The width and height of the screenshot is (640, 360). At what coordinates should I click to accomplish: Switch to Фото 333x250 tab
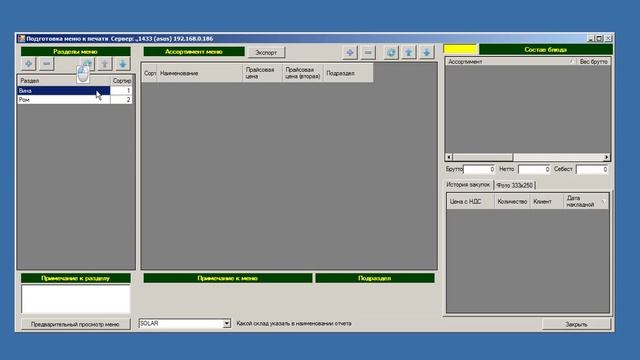515,185
